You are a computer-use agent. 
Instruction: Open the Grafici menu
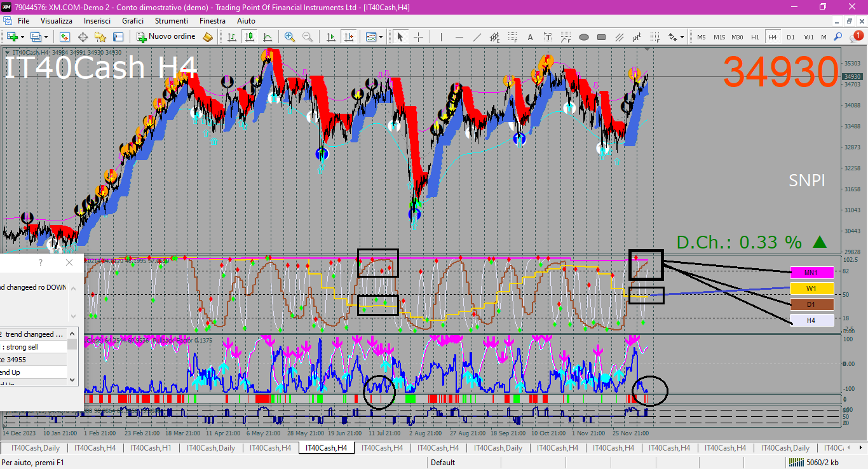(133, 20)
